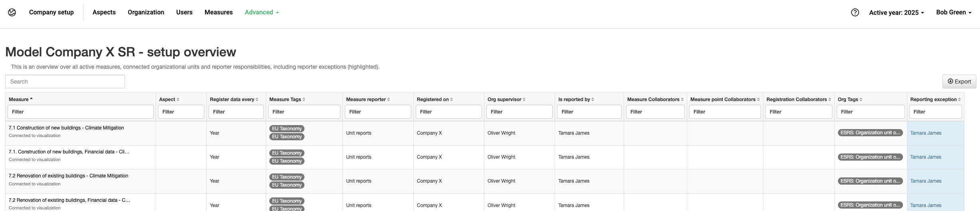Viewport: 980px width, 211px height.
Task: Click sort icon on Aspect column
Action: point(178,100)
